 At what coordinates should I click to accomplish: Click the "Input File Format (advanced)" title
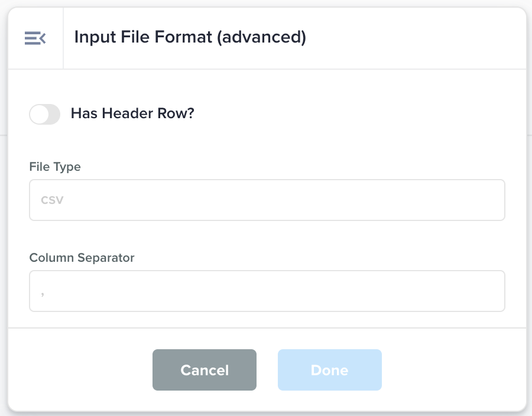(x=190, y=38)
